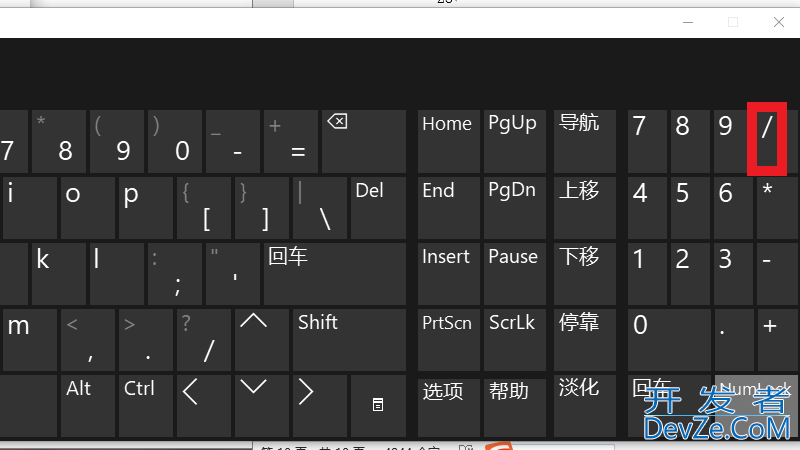Click the numpad 7 key beside 导航
Viewport: 800px width, 450px height.
pyautogui.click(x=647, y=141)
